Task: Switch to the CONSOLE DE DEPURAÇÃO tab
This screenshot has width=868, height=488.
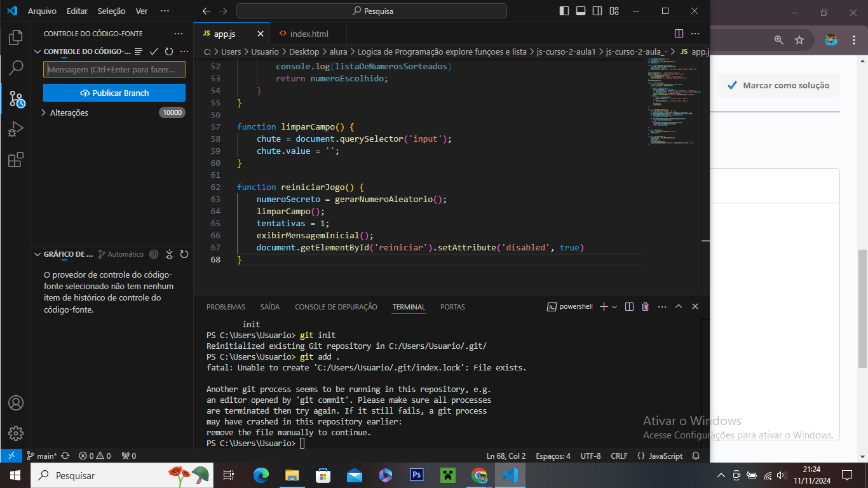Action: pos(336,307)
